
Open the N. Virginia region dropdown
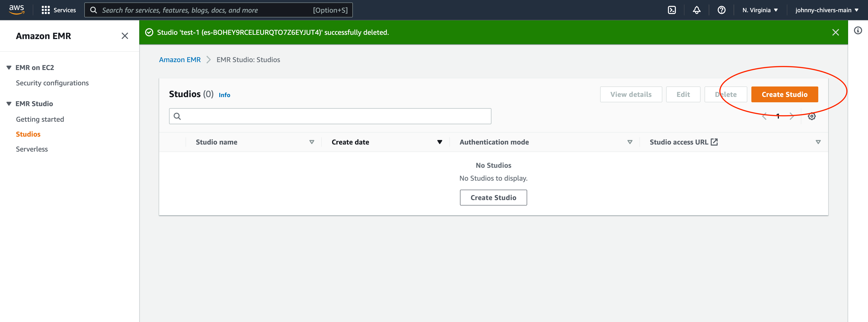pos(760,10)
